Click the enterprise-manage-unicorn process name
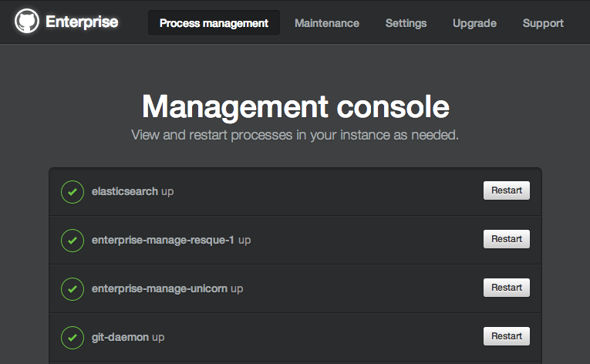 tap(159, 288)
